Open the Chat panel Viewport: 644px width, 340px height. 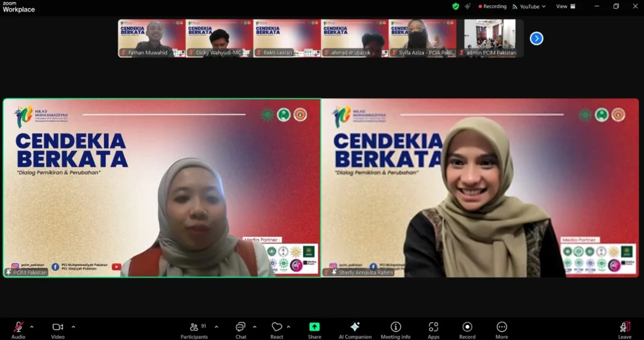241,330
